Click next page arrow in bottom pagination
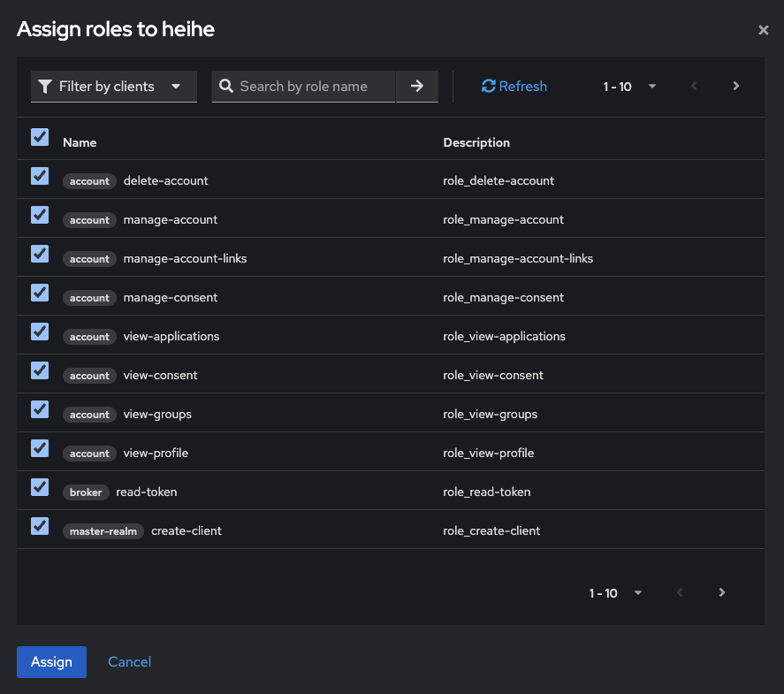Screen dimensions: 784x694 point(721,593)
